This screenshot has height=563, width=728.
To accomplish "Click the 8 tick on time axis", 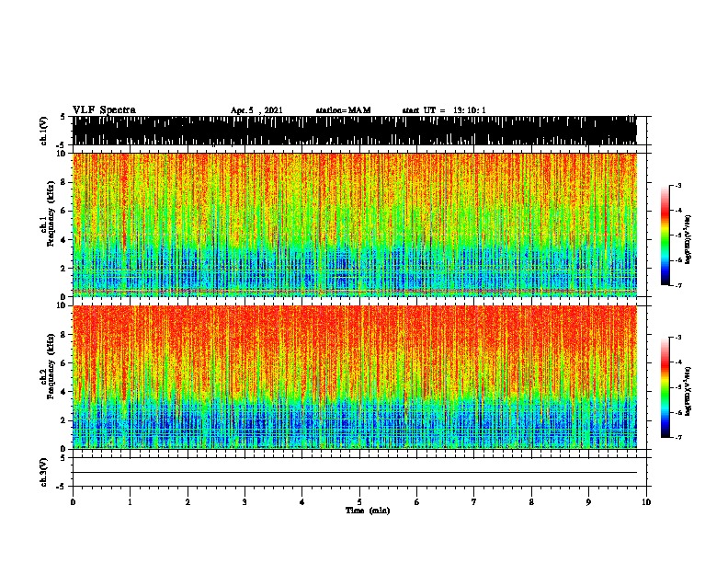I will pyautogui.click(x=531, y=502).
